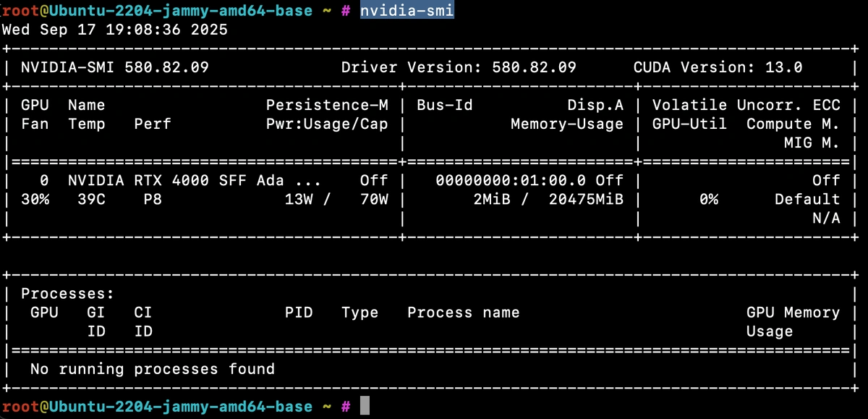
Task: Click the power usage value '13W /'
Action: pos(308,199)
